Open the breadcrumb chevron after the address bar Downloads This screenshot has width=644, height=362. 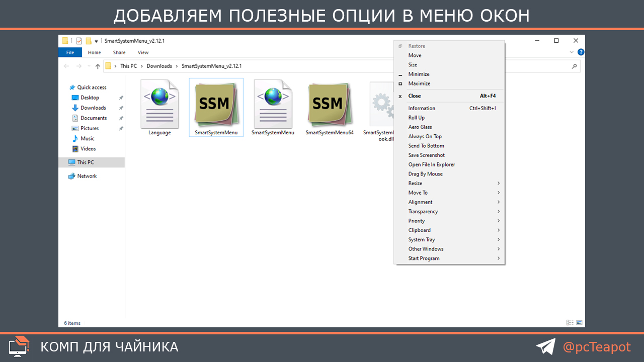point(177,66)
